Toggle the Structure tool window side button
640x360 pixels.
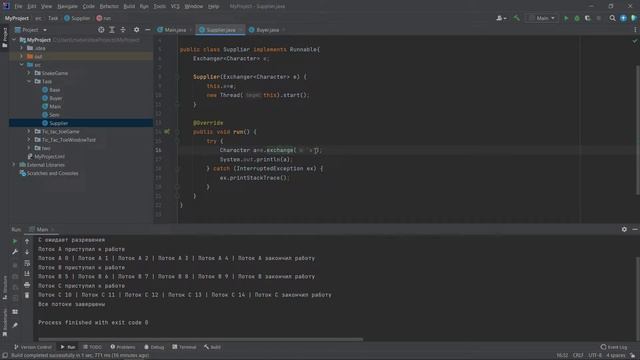pos(4,288)
